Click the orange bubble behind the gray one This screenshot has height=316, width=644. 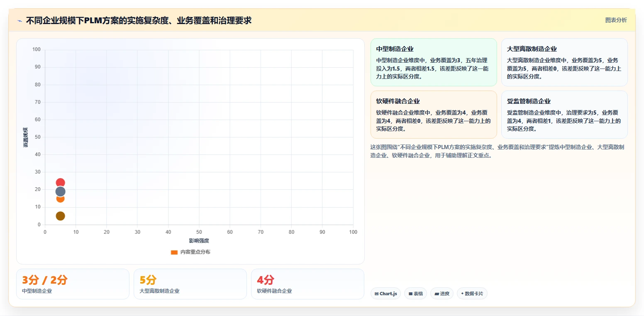60,199
